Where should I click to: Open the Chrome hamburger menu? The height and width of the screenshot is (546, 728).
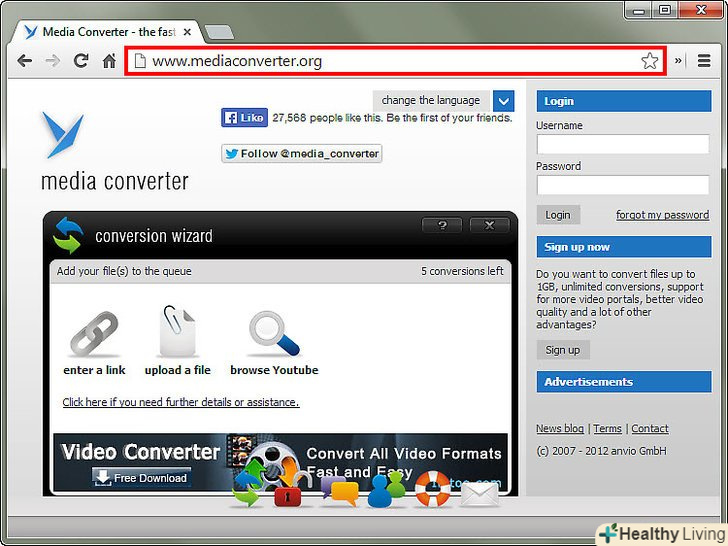[x=704, y=60]
